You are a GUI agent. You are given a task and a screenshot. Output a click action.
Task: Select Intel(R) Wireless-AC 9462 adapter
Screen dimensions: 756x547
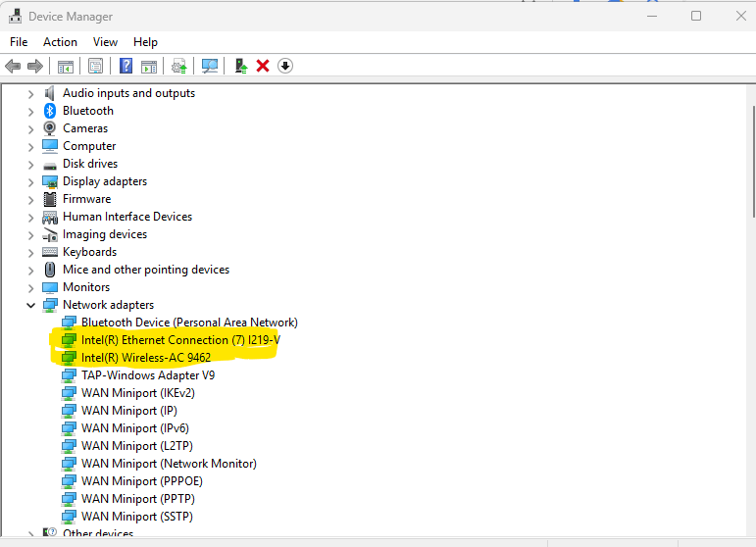pos(146,358)
